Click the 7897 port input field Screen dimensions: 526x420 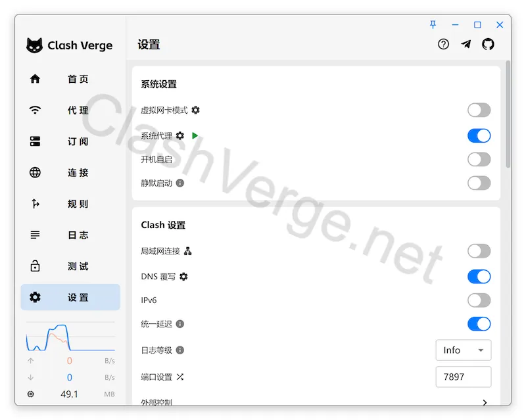(x=464, y=377)
